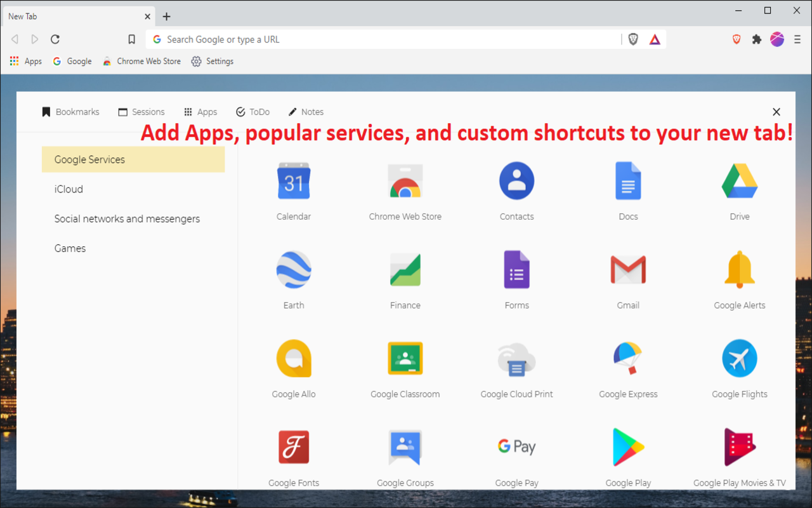Screen dimensions: 812x508
Task: Open the Google Fonts icon
Action: [294, 447]
